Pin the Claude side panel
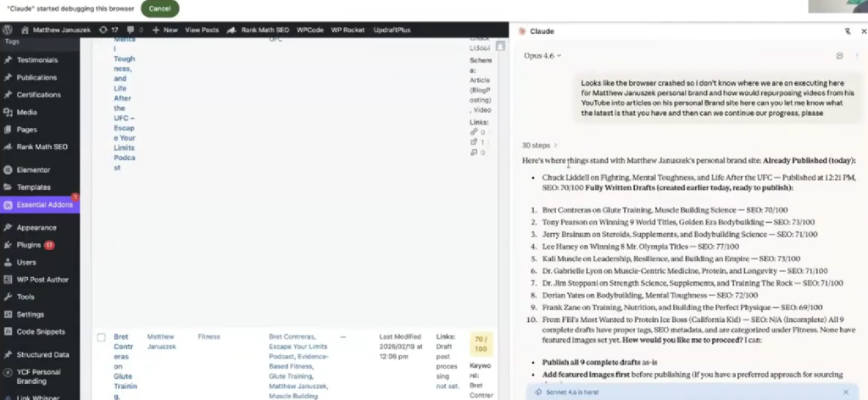The width and height of the screenshot is (868, 400). [847, 31]
